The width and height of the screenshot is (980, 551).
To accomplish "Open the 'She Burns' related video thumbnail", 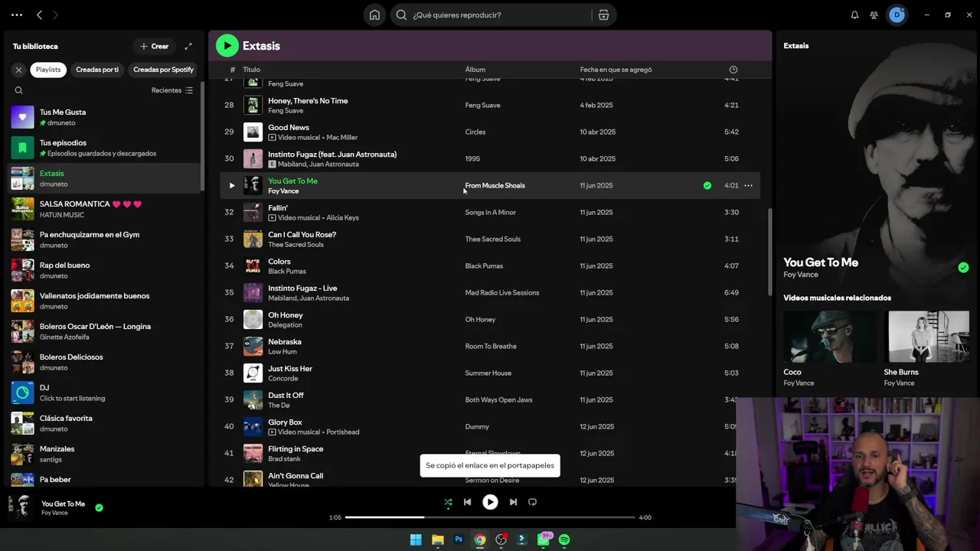I will pos(928,336).
